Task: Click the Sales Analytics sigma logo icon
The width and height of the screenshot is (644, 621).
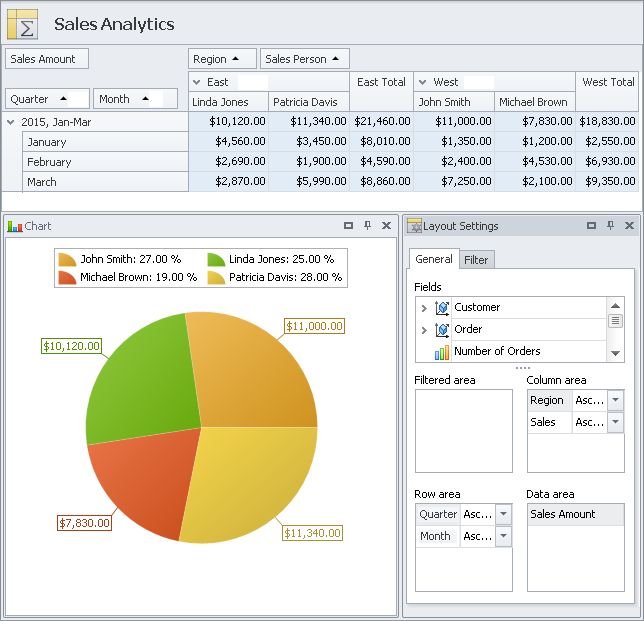Action: point(22,24)
